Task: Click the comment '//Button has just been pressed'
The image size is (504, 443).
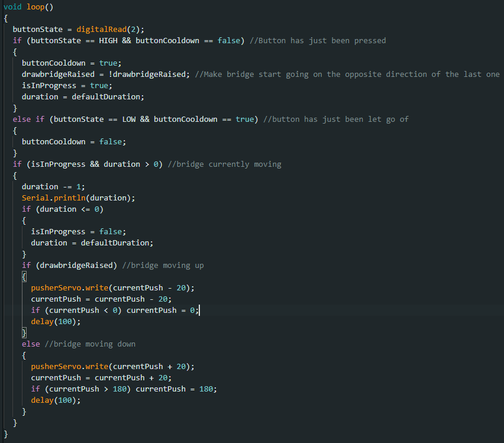Action: point(318,40)
